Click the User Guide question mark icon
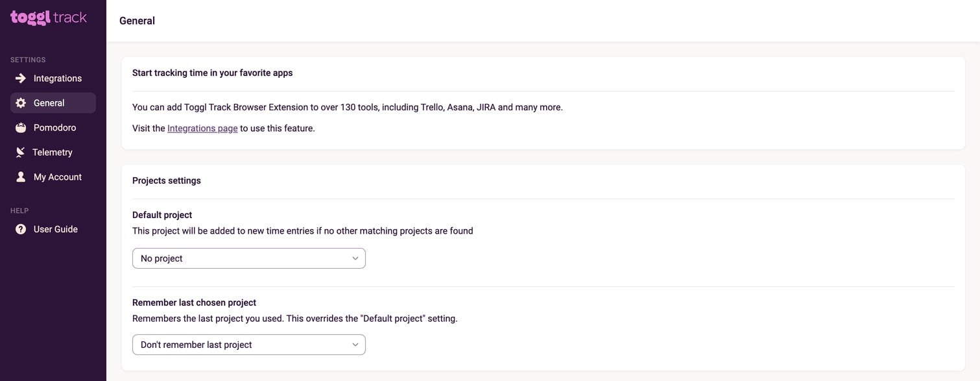Screen dimensions: 980x381 [x=21, y=229]
